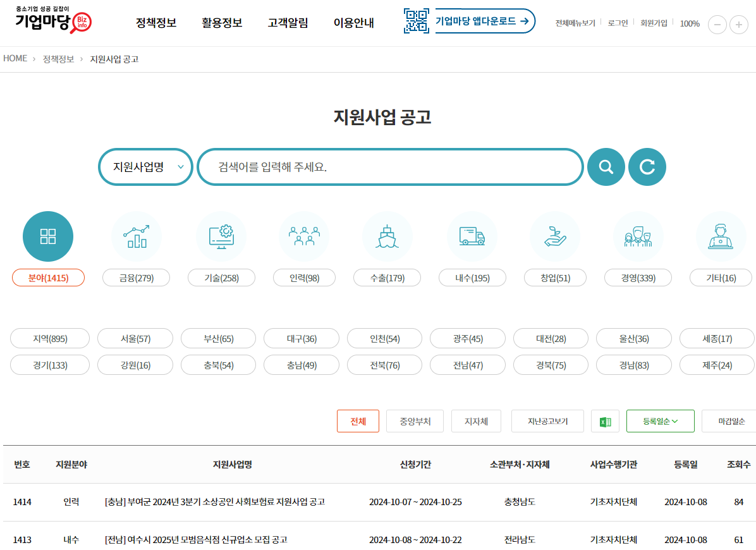This screenshot has width=756, height=550.
Task: Click the circular reset refresh button
Action: click(647, 167)
